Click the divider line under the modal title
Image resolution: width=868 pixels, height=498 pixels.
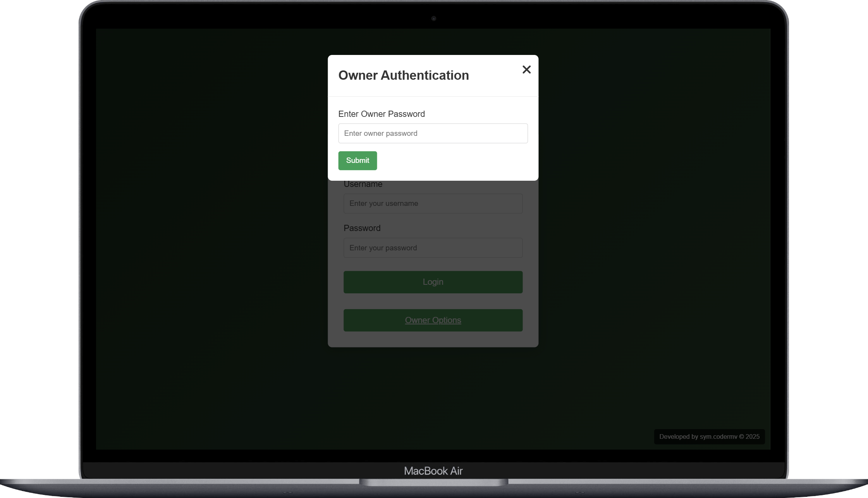(433, 96)
